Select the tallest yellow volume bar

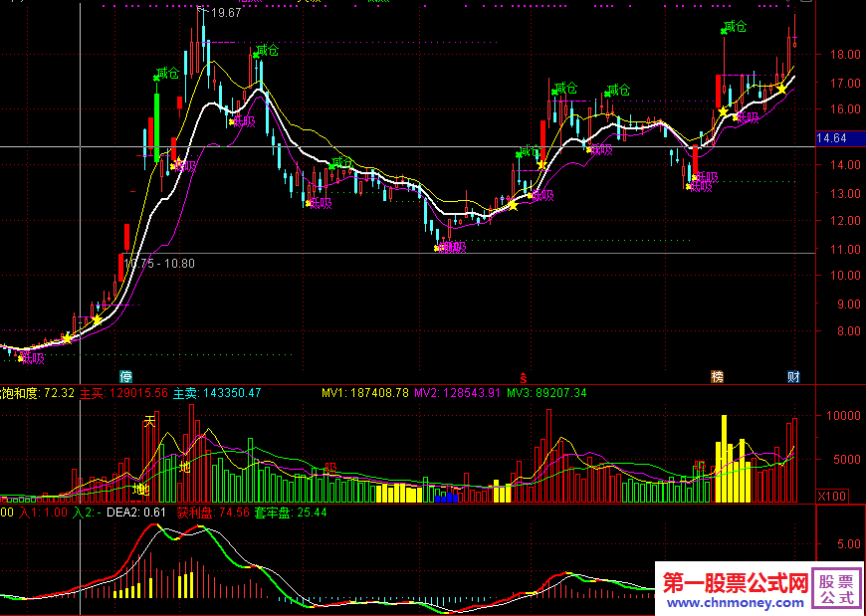[724, 459]
